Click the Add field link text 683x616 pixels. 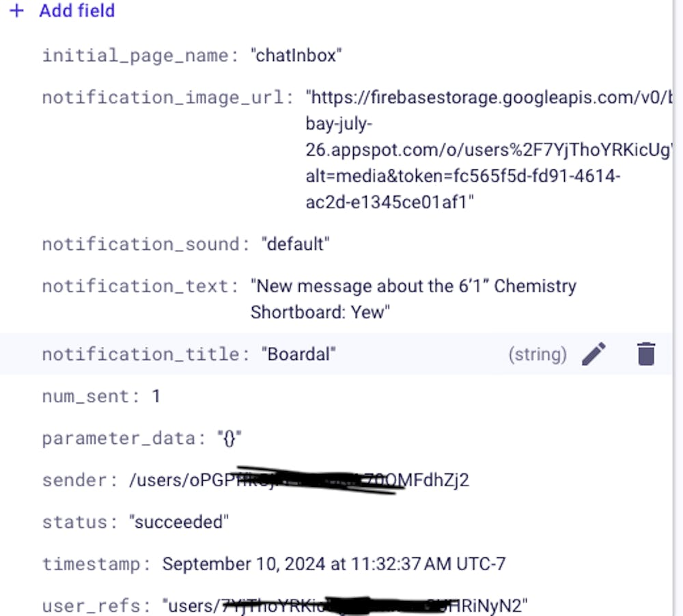[x=76, y=11]
